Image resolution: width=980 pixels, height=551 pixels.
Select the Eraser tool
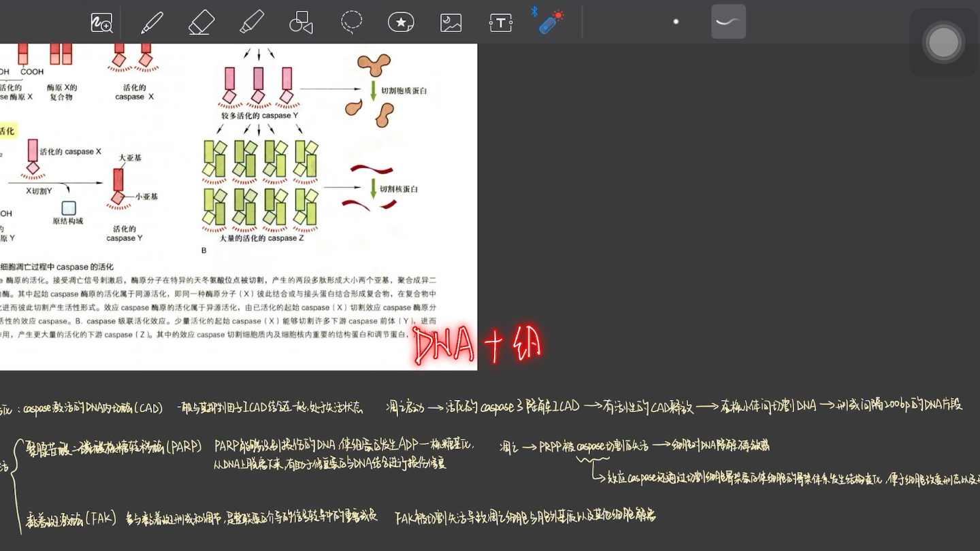tap(201, 21)
